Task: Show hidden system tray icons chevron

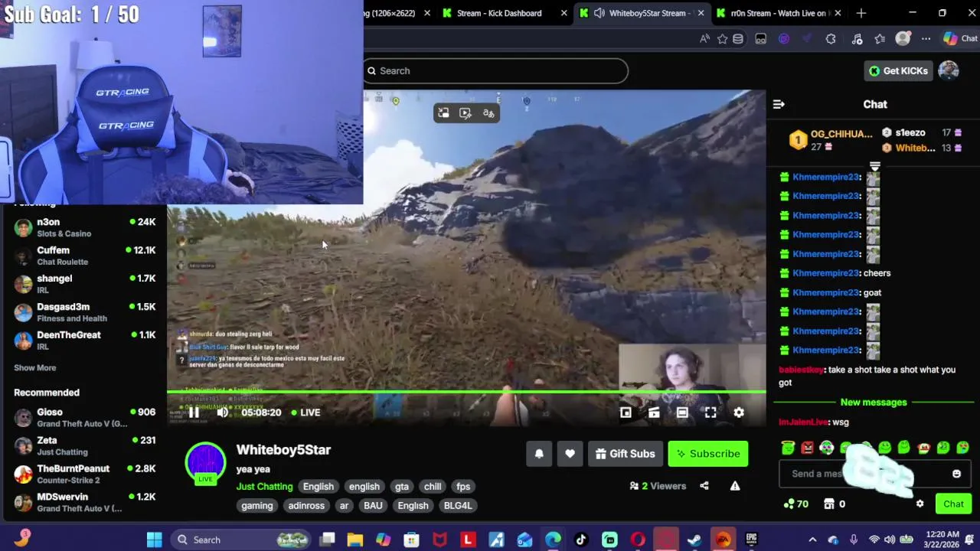Action: click(812, 540)
